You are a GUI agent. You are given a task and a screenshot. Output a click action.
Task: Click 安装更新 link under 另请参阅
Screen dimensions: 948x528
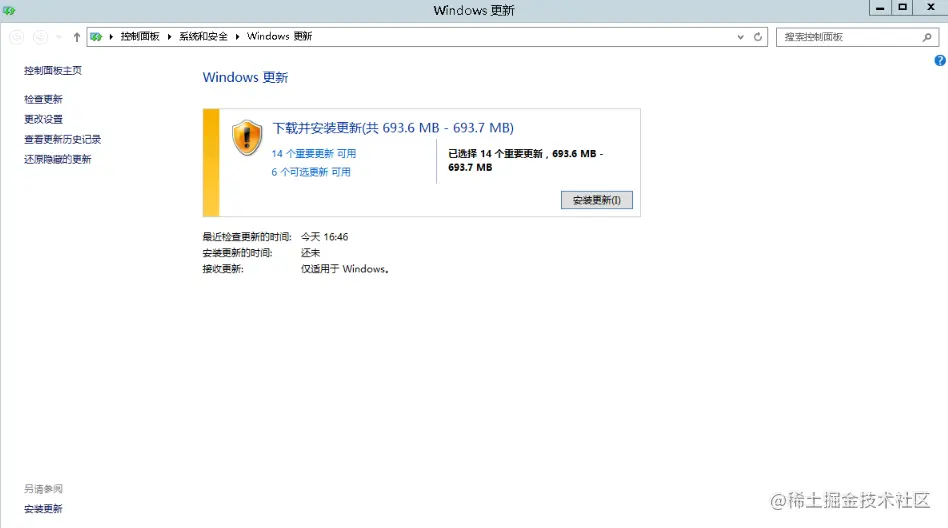coord(43,509)
